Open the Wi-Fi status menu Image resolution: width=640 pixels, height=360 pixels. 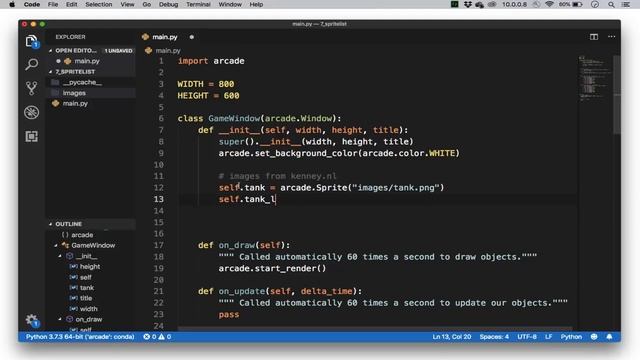pyautogui.click(x=549, y=4)
